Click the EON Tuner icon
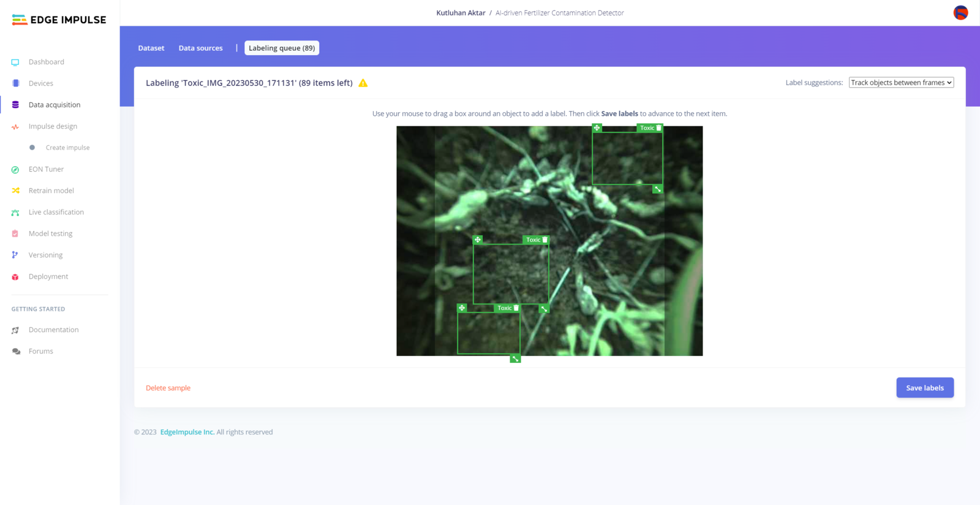 (x=15, y=170)
